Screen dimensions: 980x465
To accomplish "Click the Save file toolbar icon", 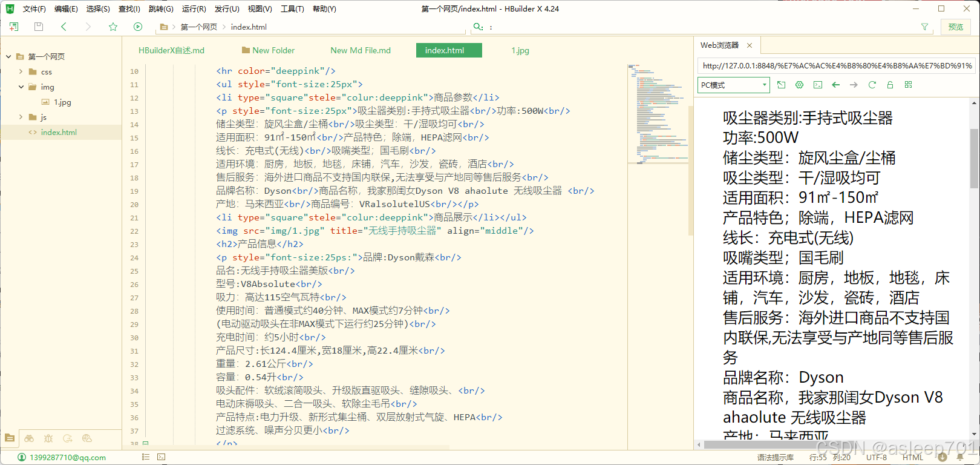I will [x=39, y=27].
